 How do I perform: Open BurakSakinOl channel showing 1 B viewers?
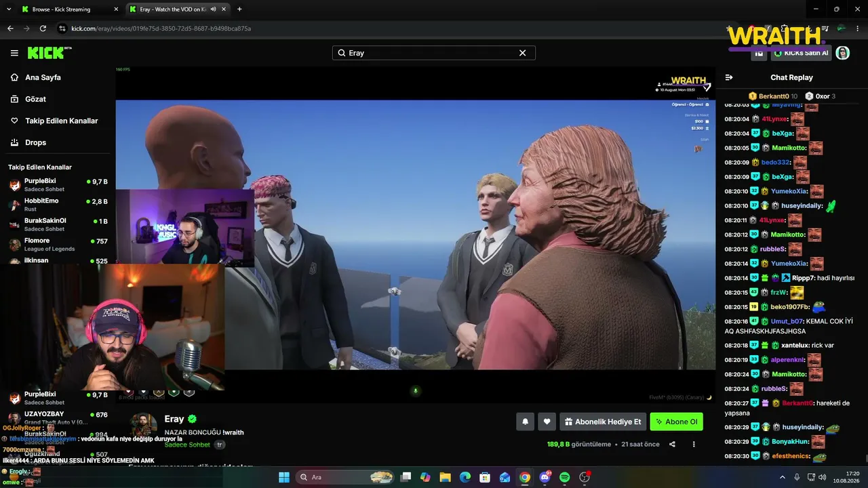[x=58, y=224]
